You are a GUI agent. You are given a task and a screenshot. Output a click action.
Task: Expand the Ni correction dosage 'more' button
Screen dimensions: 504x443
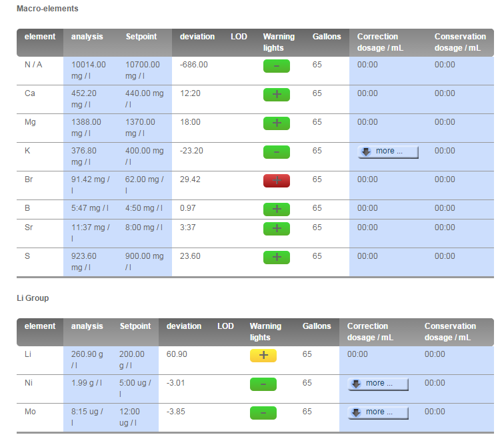click(378, 384)
